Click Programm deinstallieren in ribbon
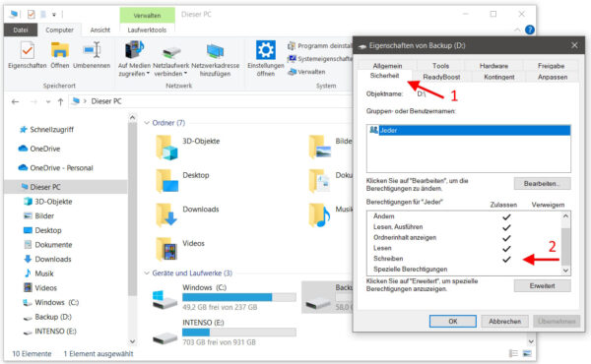Image resolution: width=591 pixels, height=364 pixels. 320,46
